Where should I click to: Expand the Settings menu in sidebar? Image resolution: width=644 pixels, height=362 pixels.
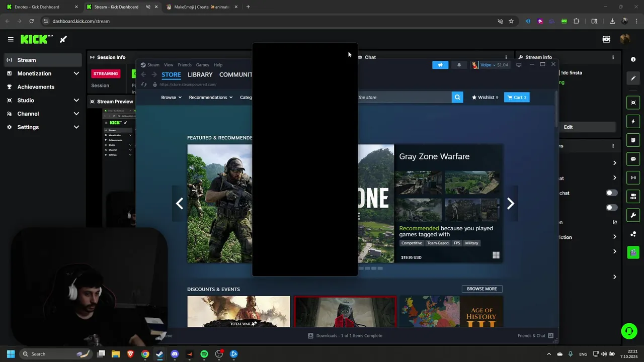(43, 127)
